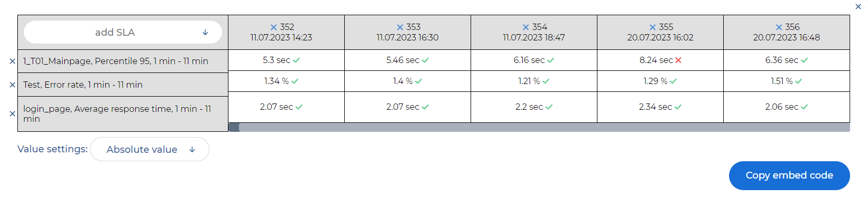The width and height of the screenshot is (868, 198).
Task: Remove test run 354 column
Action: point(526,27)
